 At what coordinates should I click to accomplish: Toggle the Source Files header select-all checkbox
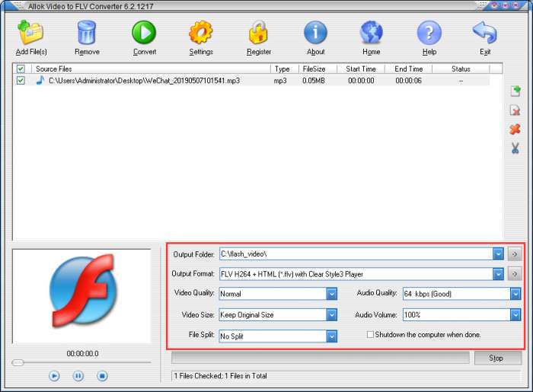coord(21,69)
